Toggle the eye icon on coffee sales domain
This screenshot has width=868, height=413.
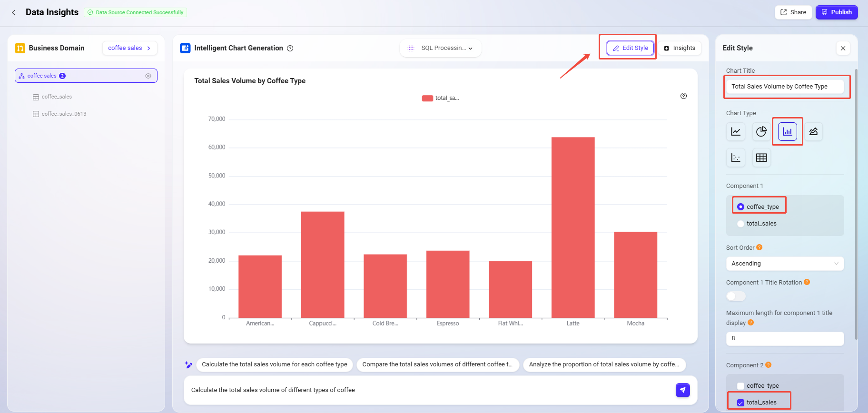pyautogui.click(x=148, y=76)
